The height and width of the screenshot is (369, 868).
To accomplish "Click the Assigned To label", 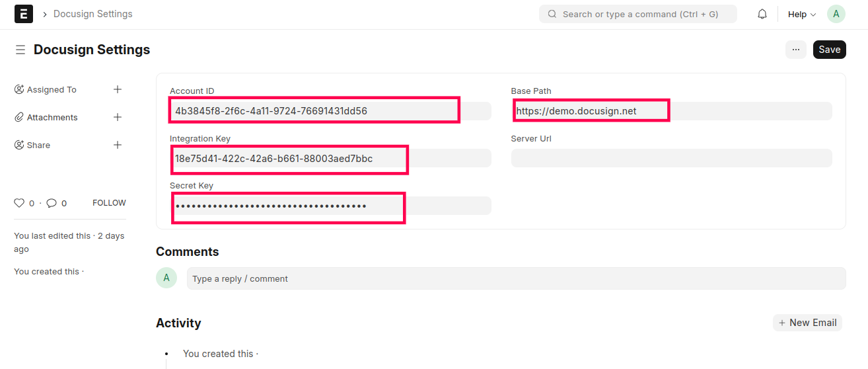I will coord(52,89).
